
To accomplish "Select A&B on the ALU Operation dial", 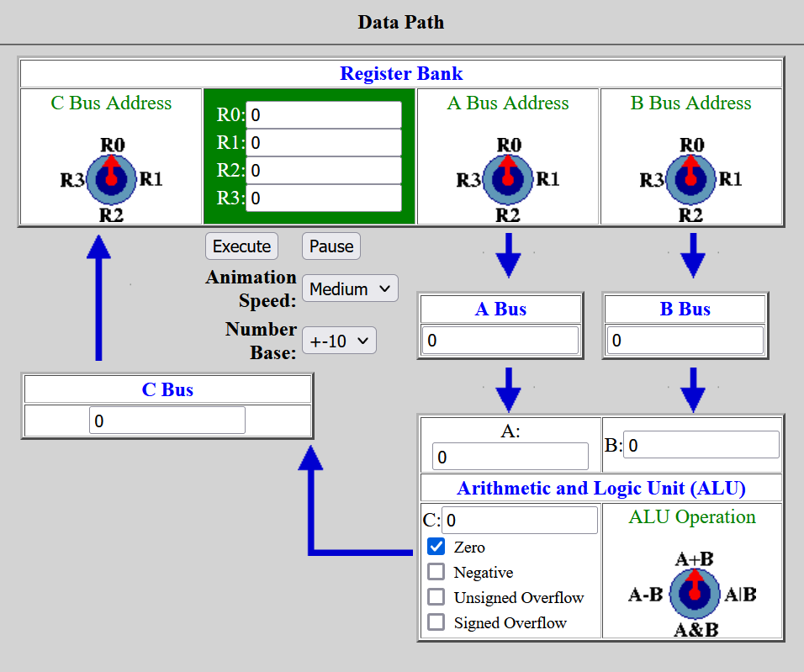I will coord(696,629).
